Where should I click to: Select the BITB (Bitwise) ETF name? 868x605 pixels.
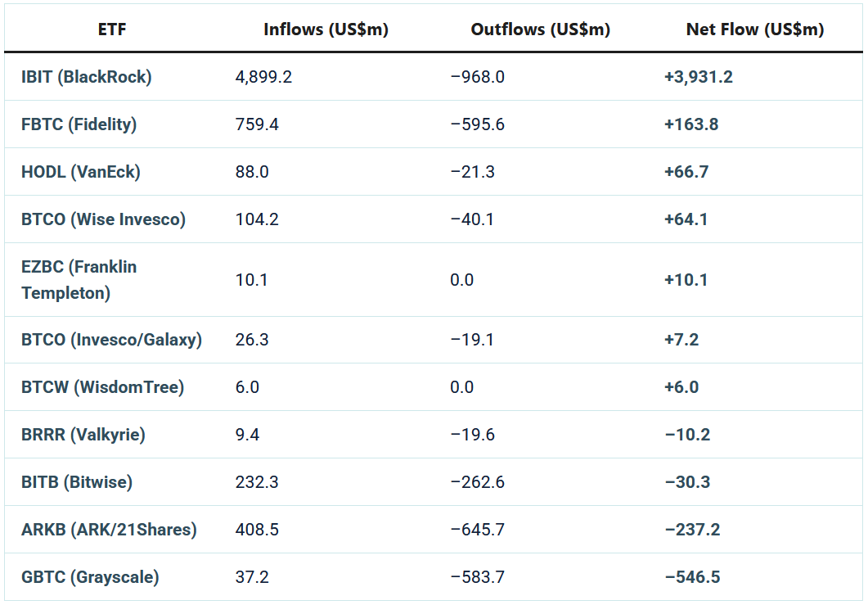(77, 481)
